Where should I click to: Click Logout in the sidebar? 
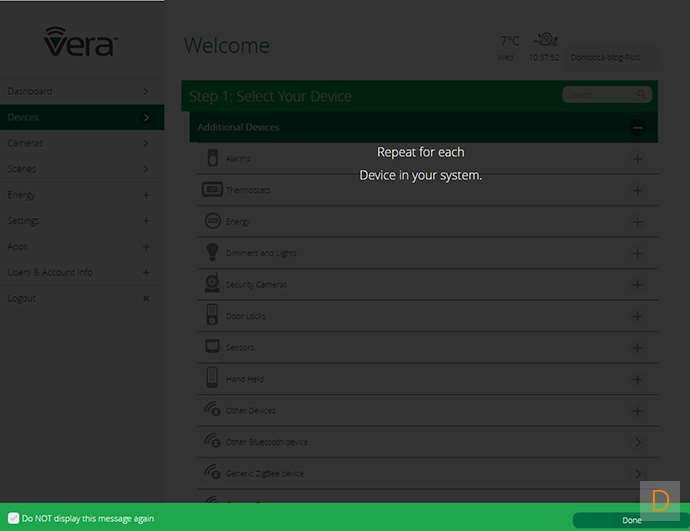pos(80,298)
